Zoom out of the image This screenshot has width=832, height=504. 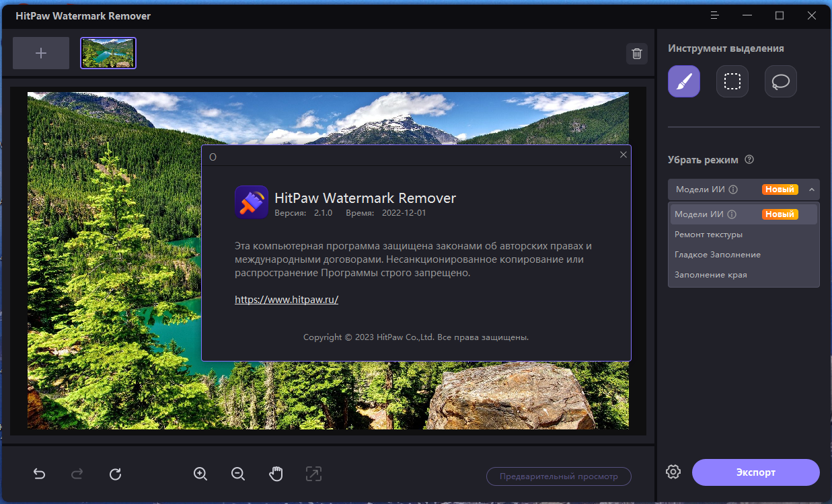pos(237,474)
